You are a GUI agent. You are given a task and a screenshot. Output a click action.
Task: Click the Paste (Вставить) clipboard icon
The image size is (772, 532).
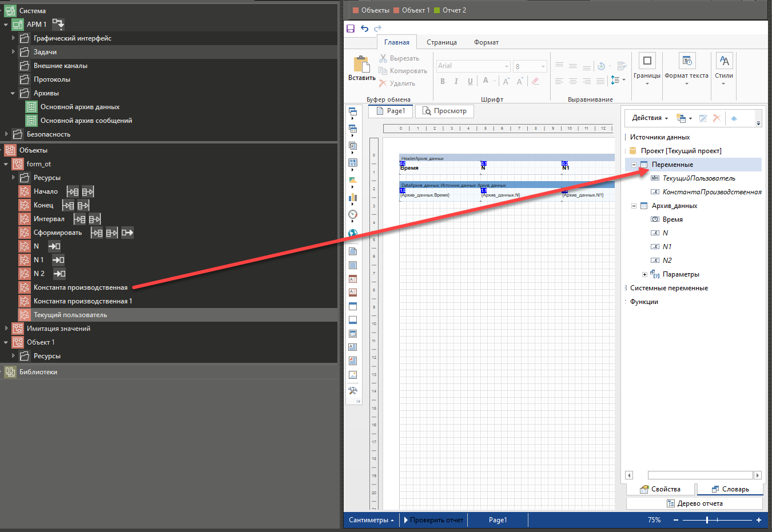pyautogui.click(x=361, y=64)
